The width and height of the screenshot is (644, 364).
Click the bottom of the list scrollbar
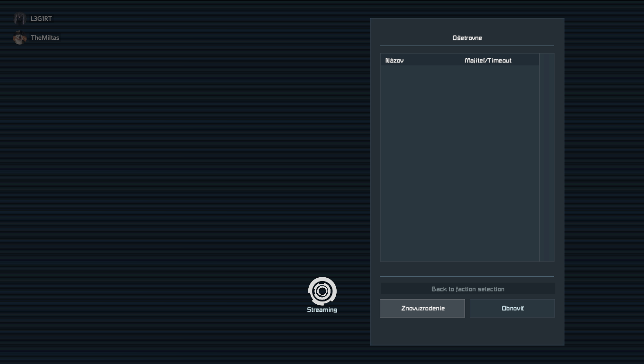coord(547,257)
